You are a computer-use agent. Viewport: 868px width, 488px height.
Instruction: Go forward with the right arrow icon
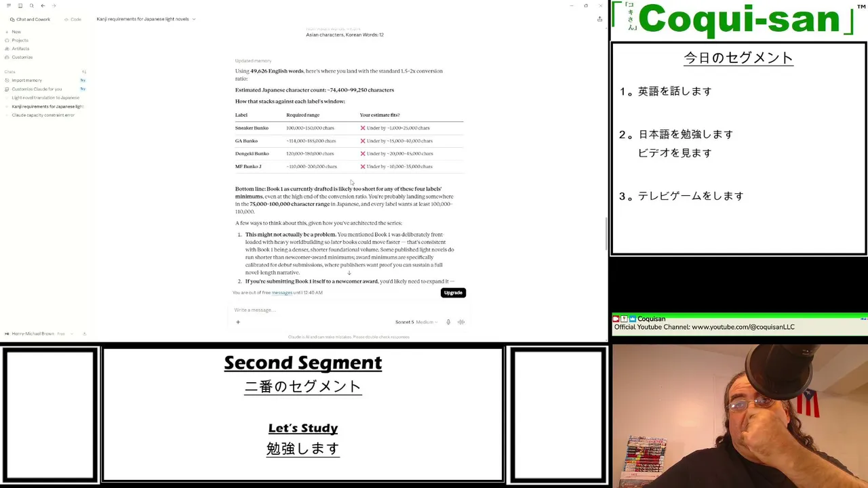coord(54,5)
